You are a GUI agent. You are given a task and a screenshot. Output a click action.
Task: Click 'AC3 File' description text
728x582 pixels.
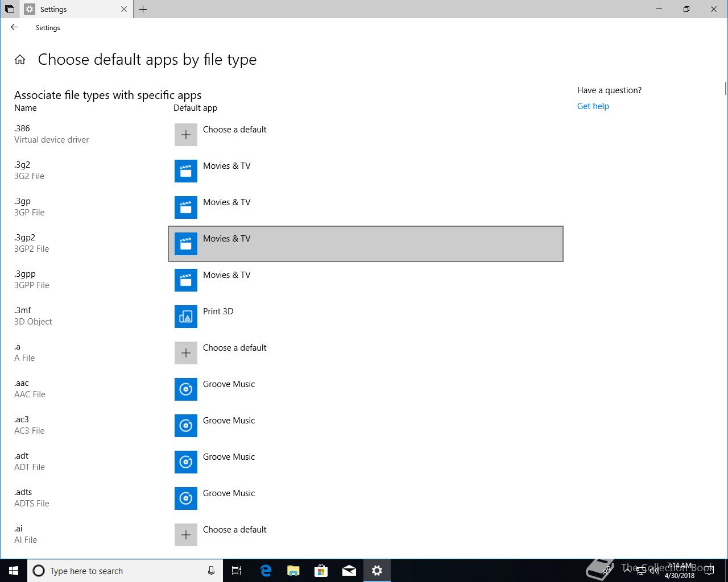(x=30, y=431)
